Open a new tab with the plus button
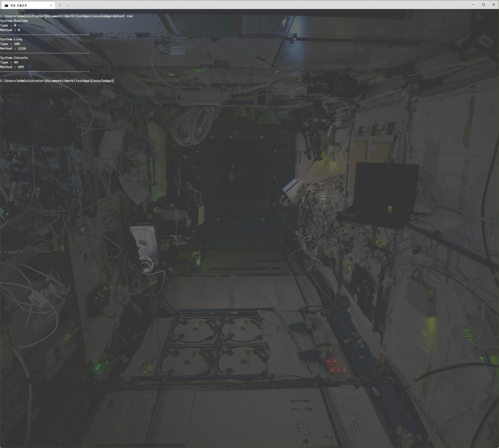499x448 pixels. 60,5
